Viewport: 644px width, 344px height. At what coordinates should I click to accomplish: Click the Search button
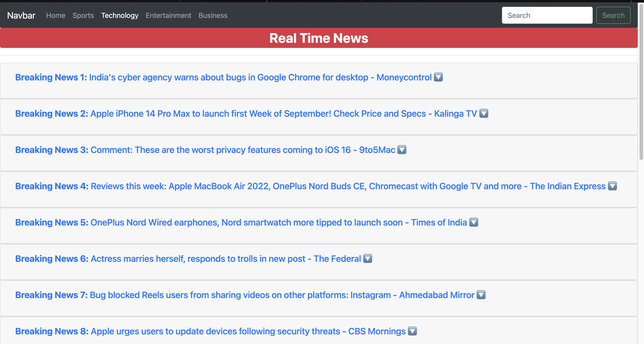(x=613, y=15)
